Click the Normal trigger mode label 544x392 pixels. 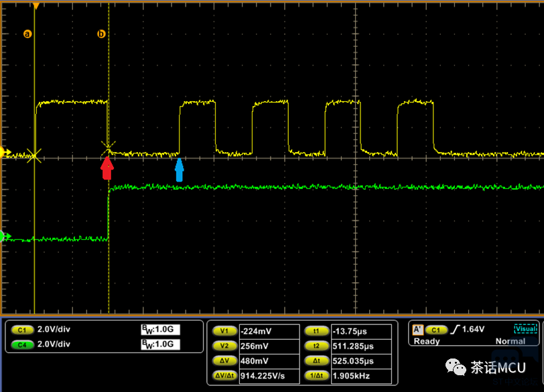pos(511,341)
